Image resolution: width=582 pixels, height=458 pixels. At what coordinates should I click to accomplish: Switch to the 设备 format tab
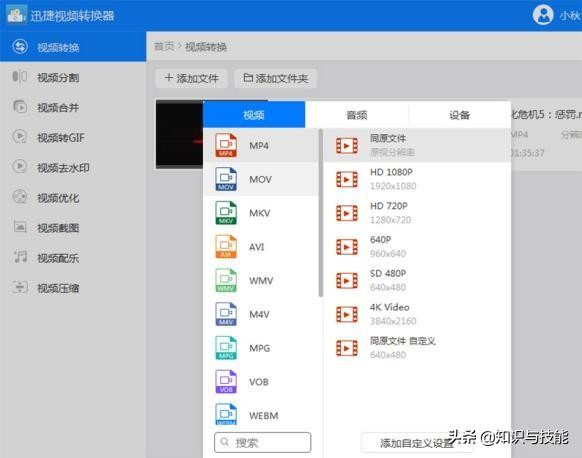[460, 115]
